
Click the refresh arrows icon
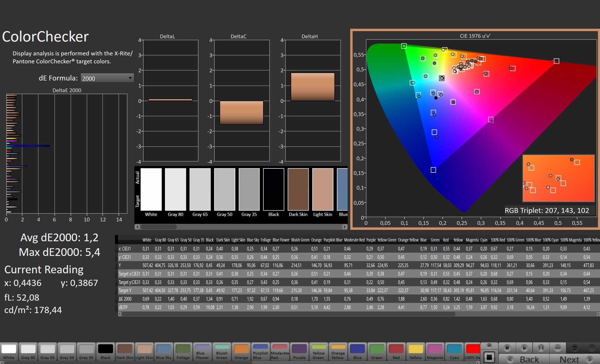point(574,348)
